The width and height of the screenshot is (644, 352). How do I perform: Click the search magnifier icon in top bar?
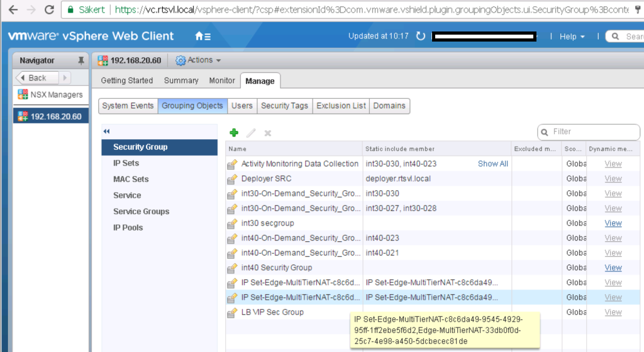tap(615, 37)
